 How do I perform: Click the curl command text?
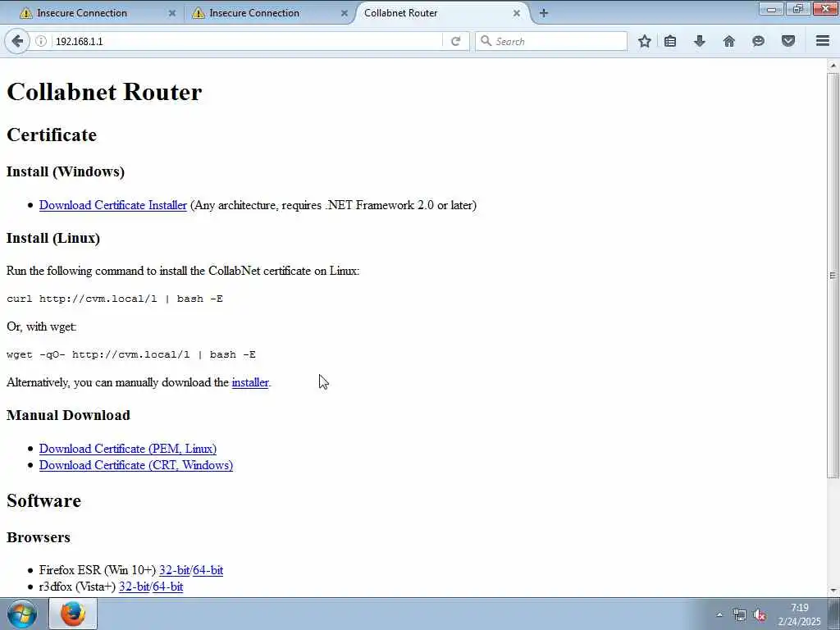point(115,299)
